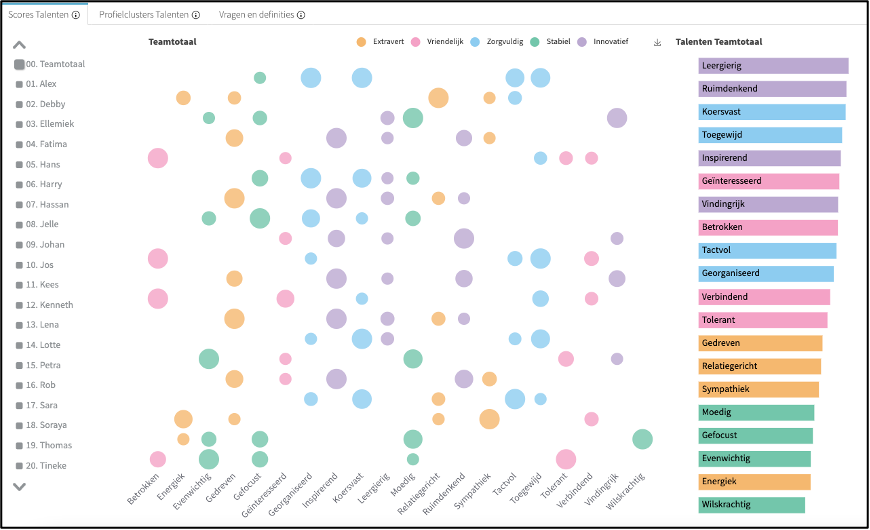Toggle the 17. Sara checkbox
This screenshot has height=530, width=870.
click(19, 406)
